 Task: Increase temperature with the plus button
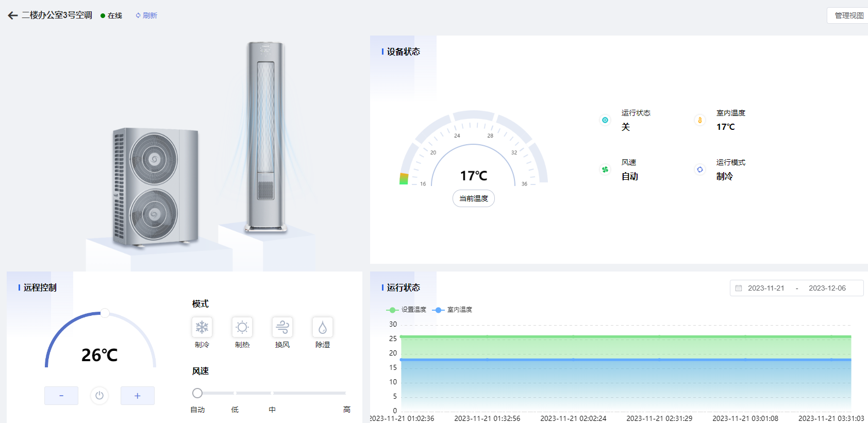pyautogui.click(x=138, y=396)
